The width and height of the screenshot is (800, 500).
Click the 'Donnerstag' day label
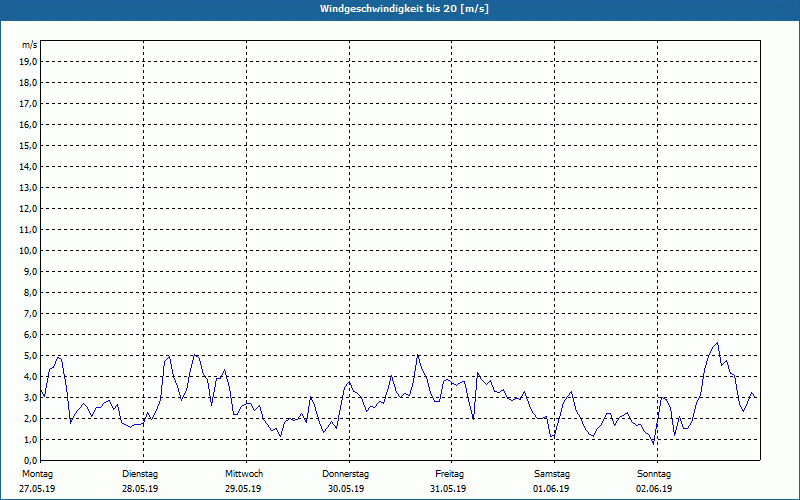pos(345,474)
